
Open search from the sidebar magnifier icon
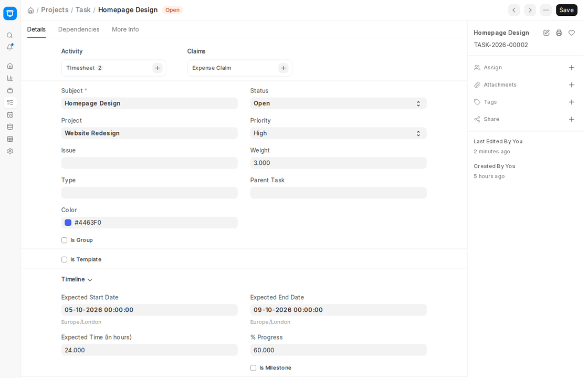10,35
